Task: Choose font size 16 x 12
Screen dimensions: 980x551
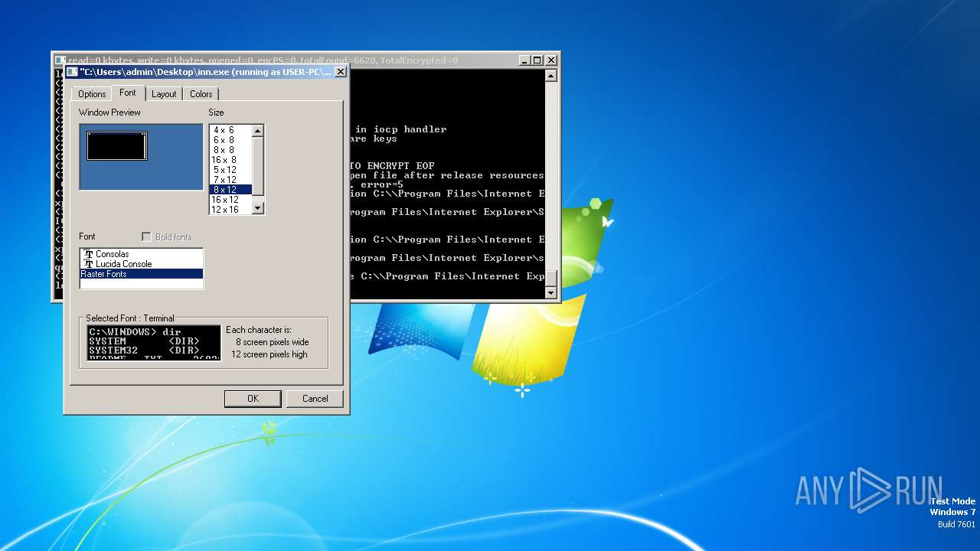Action: click(x=230, y=200)
